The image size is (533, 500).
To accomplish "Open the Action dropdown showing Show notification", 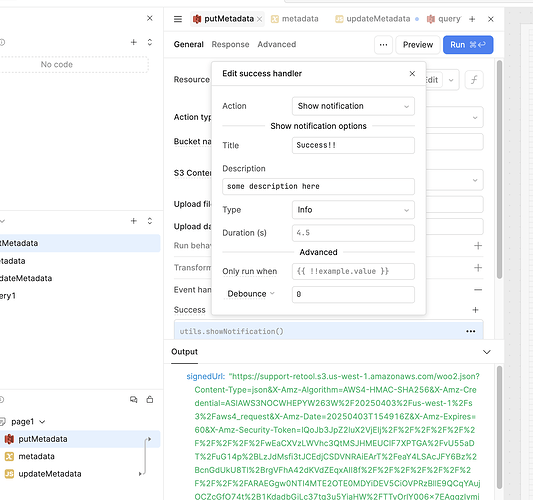I will tap(353, 106).
